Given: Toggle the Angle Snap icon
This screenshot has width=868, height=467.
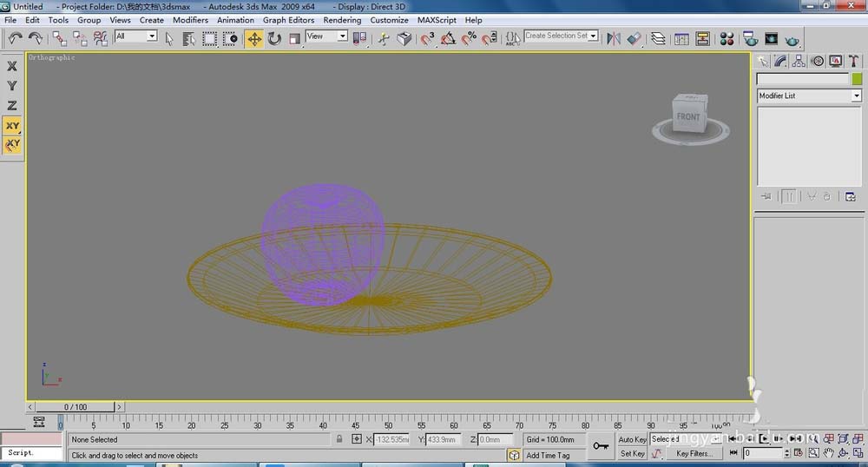Looking at the screenshot, I should 448,38.
